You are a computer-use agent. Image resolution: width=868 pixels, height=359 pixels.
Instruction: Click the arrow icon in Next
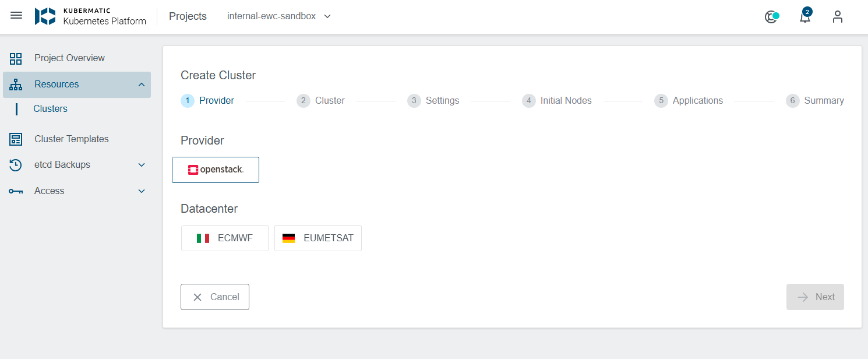pos(803,297)
